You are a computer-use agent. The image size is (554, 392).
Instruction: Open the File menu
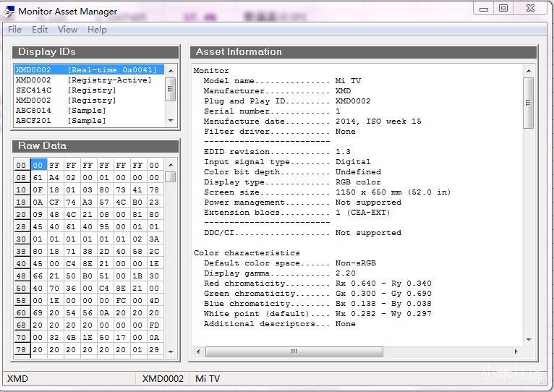14,30
